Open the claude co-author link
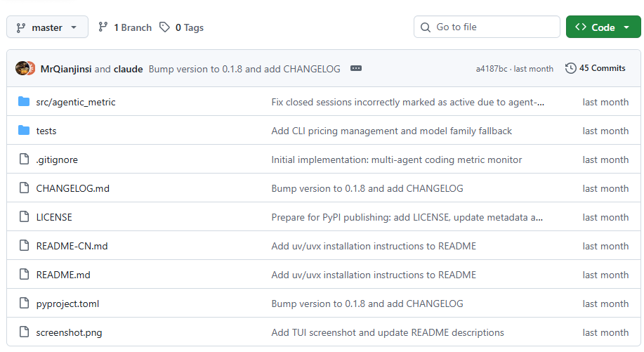Screen dimensions: 644x352 click(128, 69)
